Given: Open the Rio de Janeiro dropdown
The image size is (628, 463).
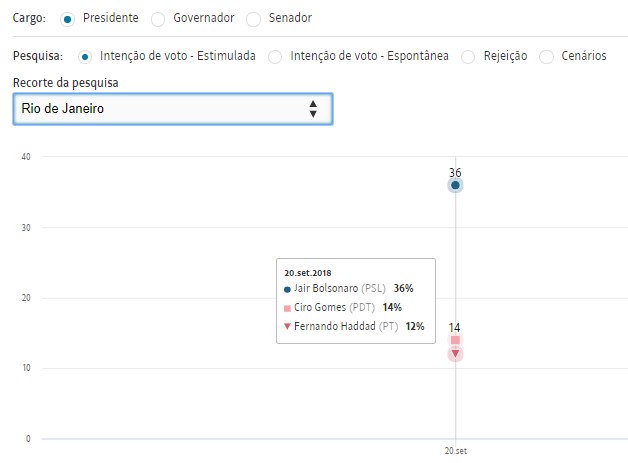Looking at the screenshot, I should pos(172,108).
